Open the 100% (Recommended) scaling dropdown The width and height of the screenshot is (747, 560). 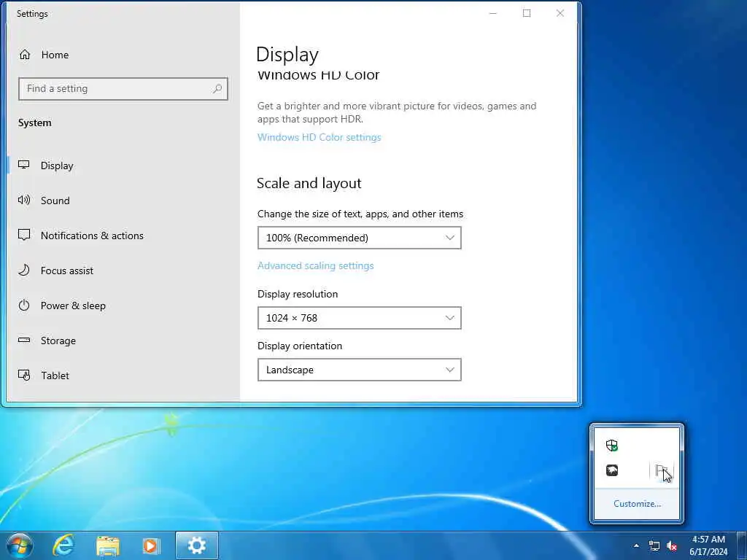coord(359,238)
